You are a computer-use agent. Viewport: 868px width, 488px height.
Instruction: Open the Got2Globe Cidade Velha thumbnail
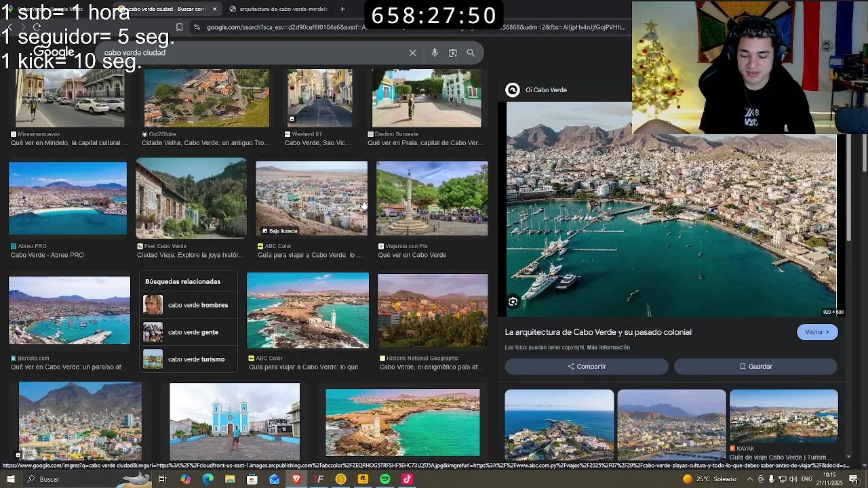[x=207, y=98]
